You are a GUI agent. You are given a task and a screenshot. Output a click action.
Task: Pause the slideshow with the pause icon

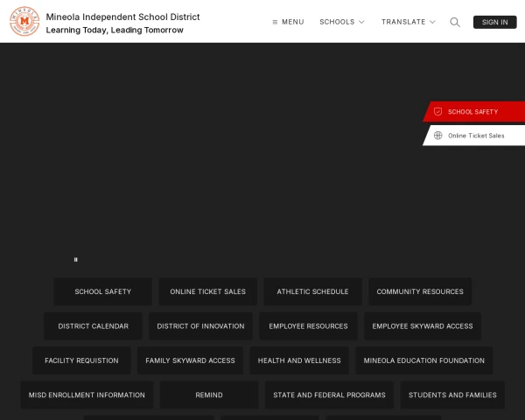point(75,260)
